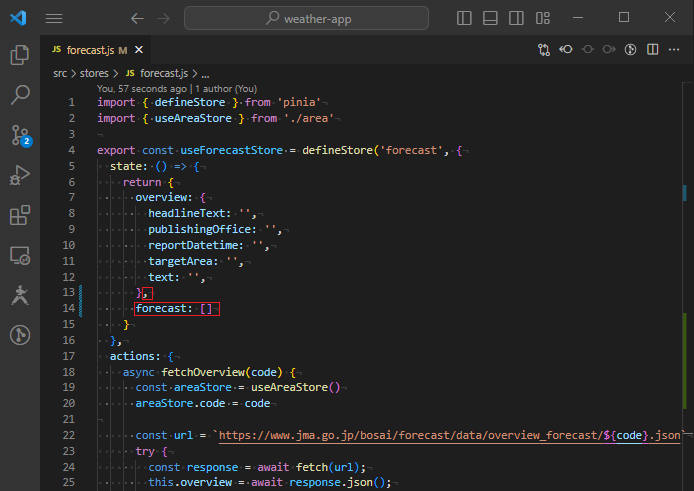Click 'targetArea' property on line 11
Viewport: 694px width, 491px height.
point(180,261)
